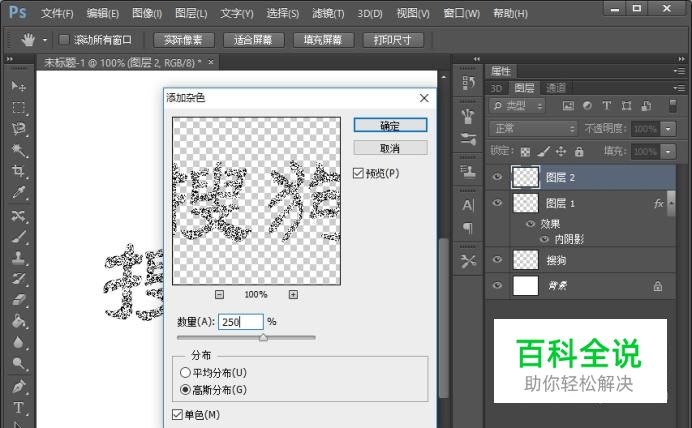
Task: Enable the 滚动所有窗口 checkbox
Action: tap(64, 40)
